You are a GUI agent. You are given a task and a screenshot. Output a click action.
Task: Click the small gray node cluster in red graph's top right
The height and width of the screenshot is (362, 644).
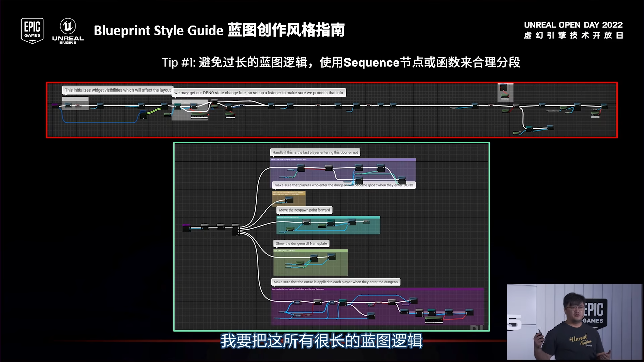(x=505, y=92)
